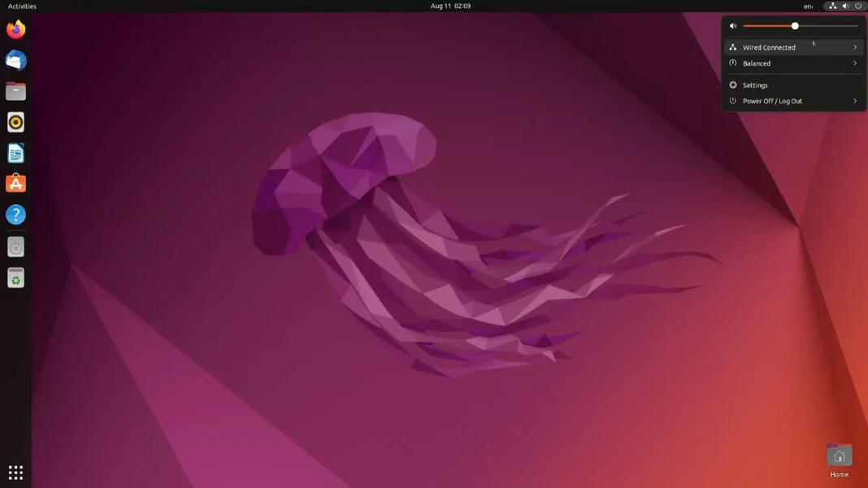Select Wired Connected menu entry
The height and width of the screenshot is (488, 868).
794,47
